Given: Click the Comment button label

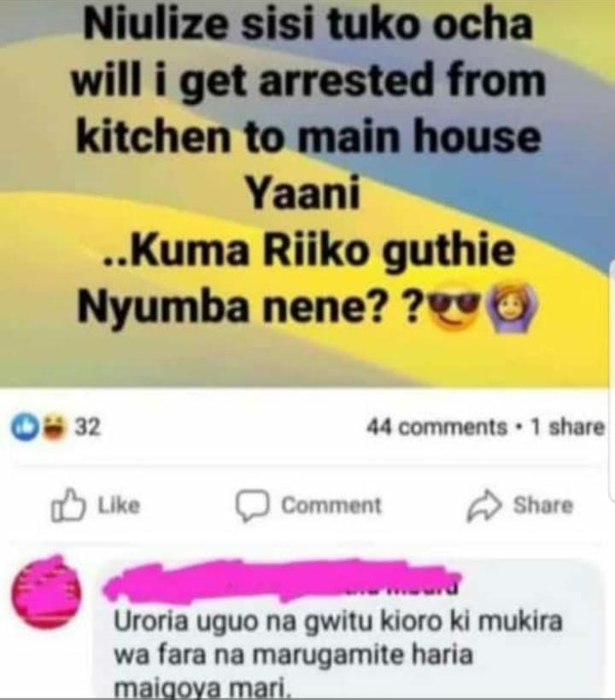Looking at the screenshot, I should tap(331, 506).
